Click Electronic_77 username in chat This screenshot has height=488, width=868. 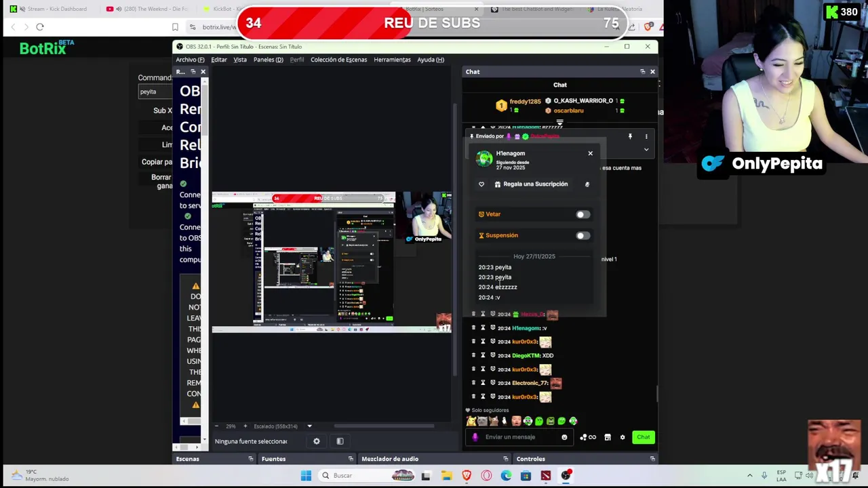[x=530, y=383]
